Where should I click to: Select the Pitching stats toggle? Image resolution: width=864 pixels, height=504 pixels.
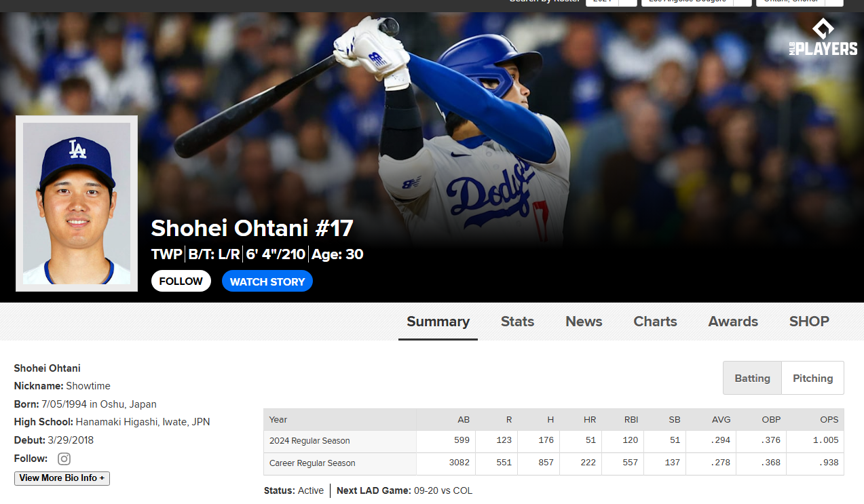pyautogui.click(x=813, y=378)
